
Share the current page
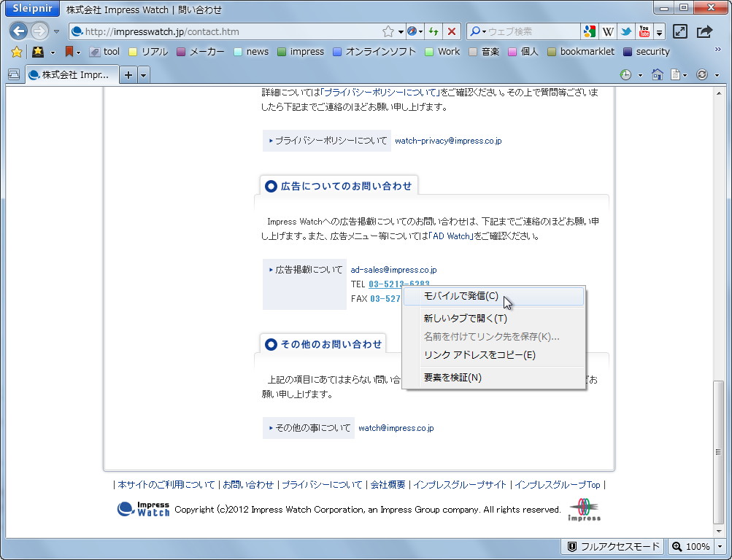705,31
